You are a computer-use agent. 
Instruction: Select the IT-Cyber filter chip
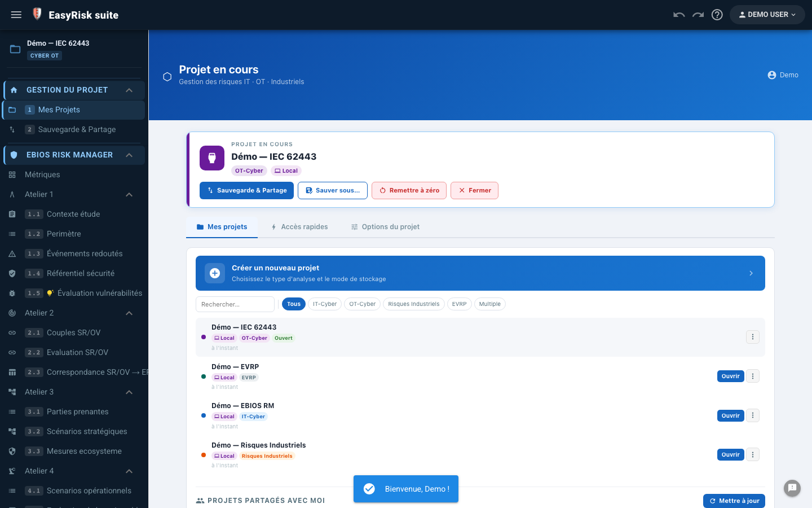coord(325,304)
